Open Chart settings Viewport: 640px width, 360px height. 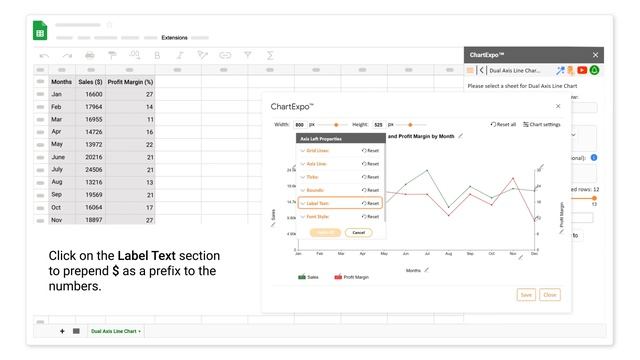(542, 124)
